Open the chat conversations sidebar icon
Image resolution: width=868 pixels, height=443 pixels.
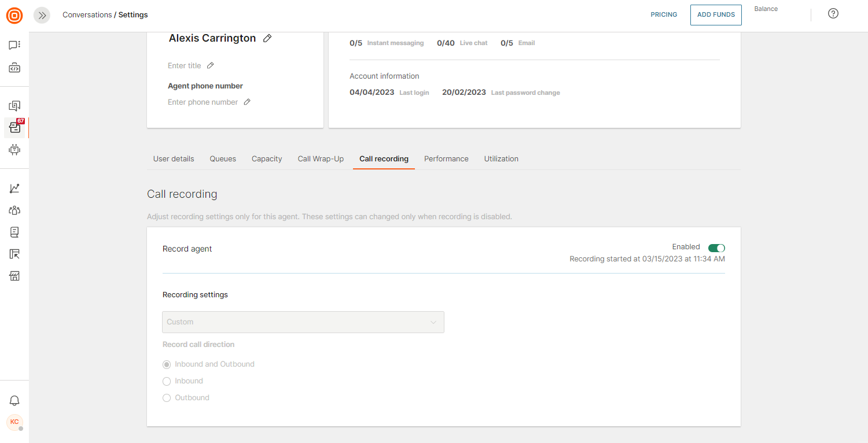pos(14,45)
